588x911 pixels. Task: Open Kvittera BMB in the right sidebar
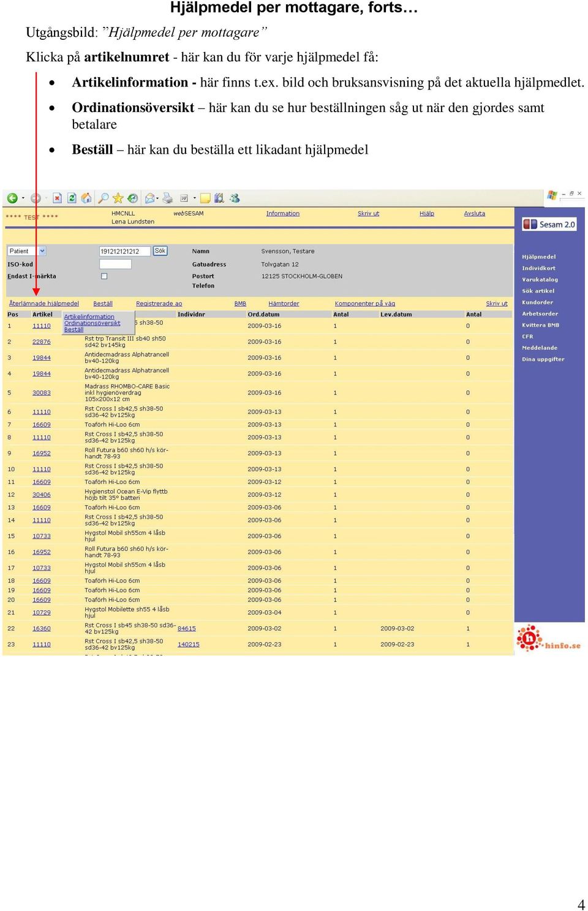pos(541,325)
